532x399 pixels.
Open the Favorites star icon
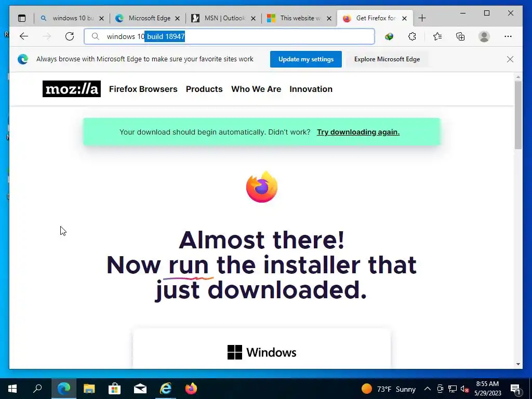(437, 36)
